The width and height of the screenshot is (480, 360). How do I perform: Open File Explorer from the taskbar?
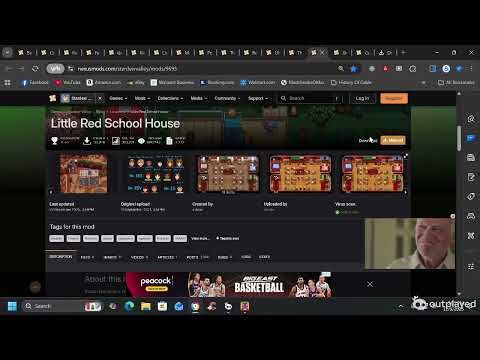pos(146,306)
